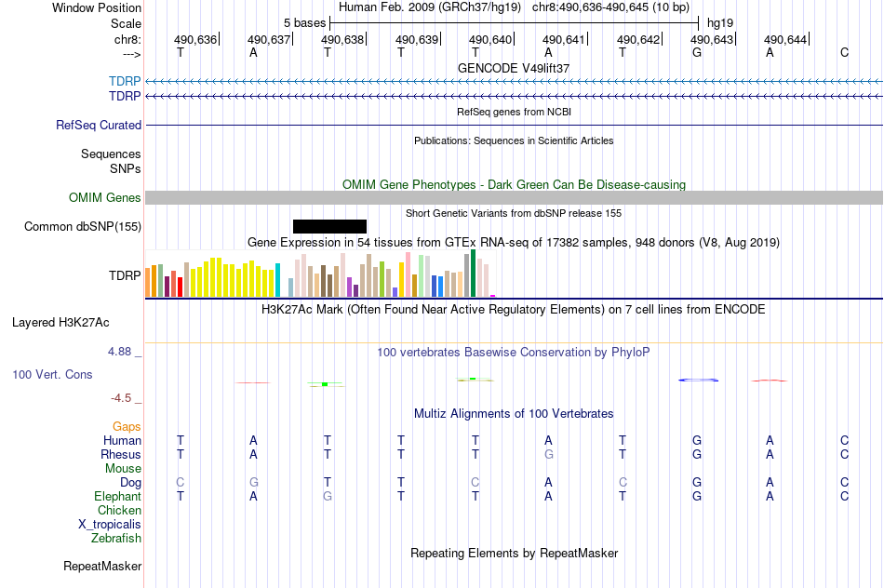Screen dimensions: 884x588
Task: Click the position label 490,636
Action: [x=195, y=39]
